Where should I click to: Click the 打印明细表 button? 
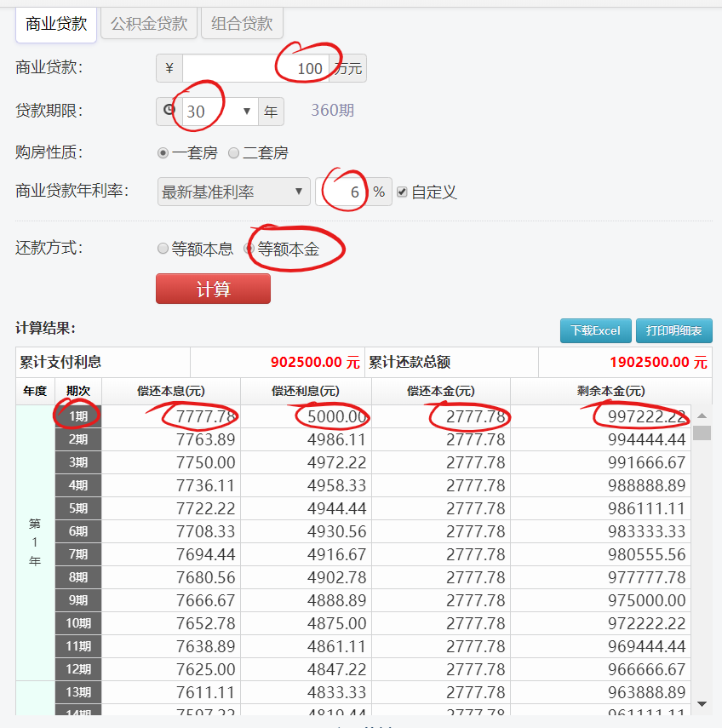click(673, 330)
